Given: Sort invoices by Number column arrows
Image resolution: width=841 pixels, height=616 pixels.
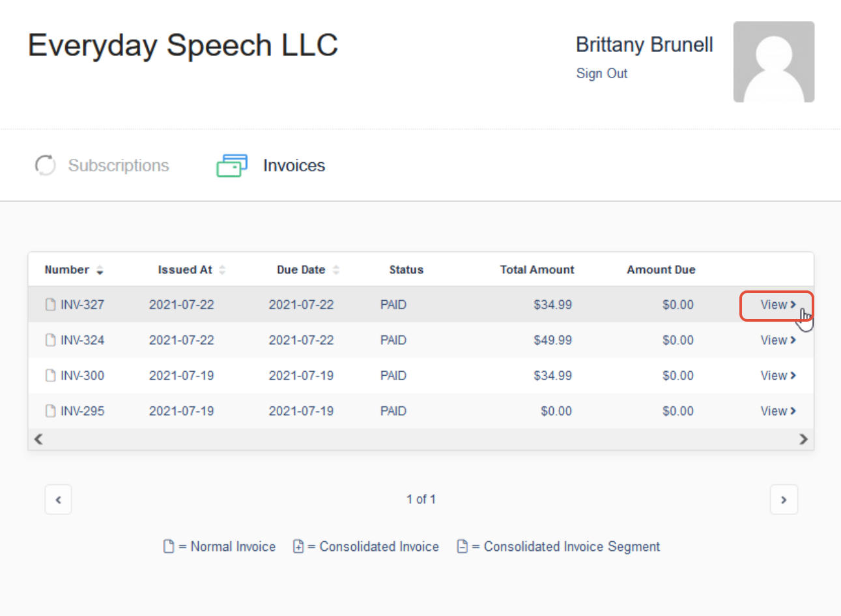Looking at the screenshot, I should (100, 270).
